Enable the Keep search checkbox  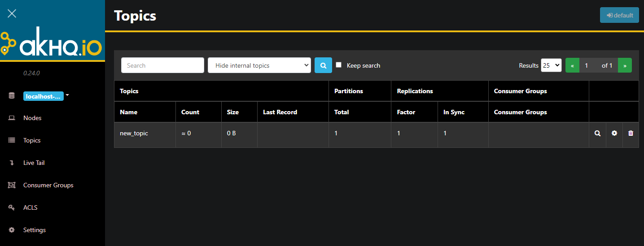[x=339, y=65]
